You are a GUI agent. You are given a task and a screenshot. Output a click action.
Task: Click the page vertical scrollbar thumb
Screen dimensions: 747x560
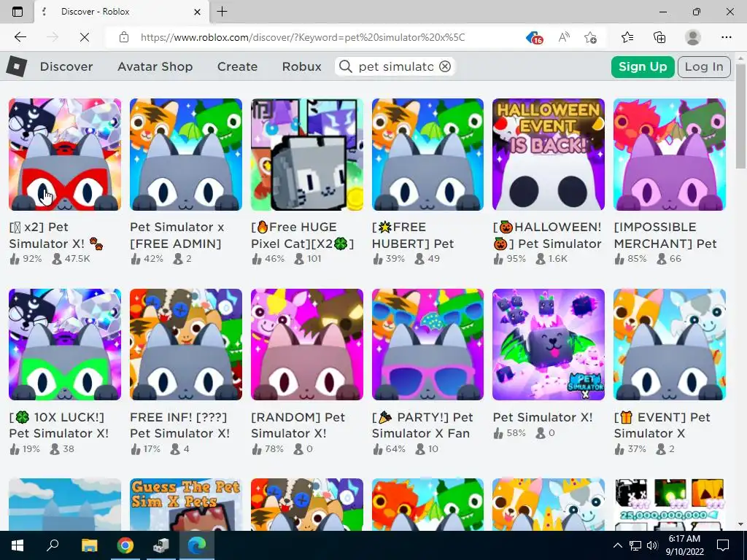[740, 116]
